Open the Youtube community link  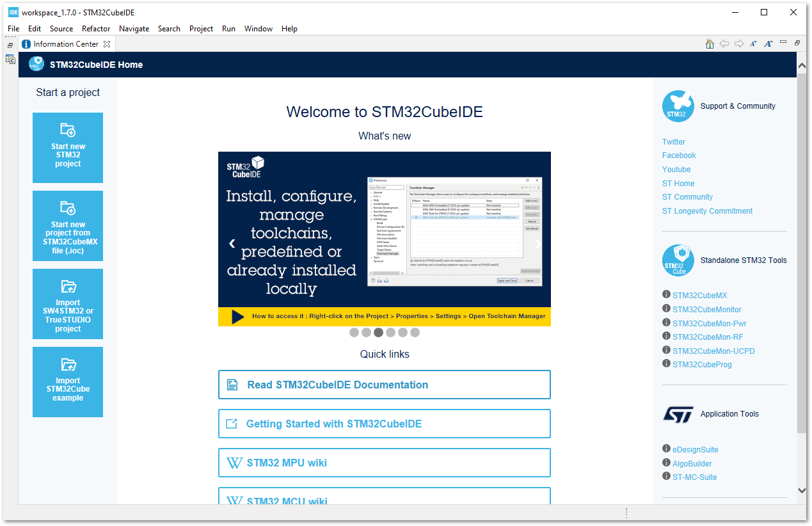pos(676,170)
